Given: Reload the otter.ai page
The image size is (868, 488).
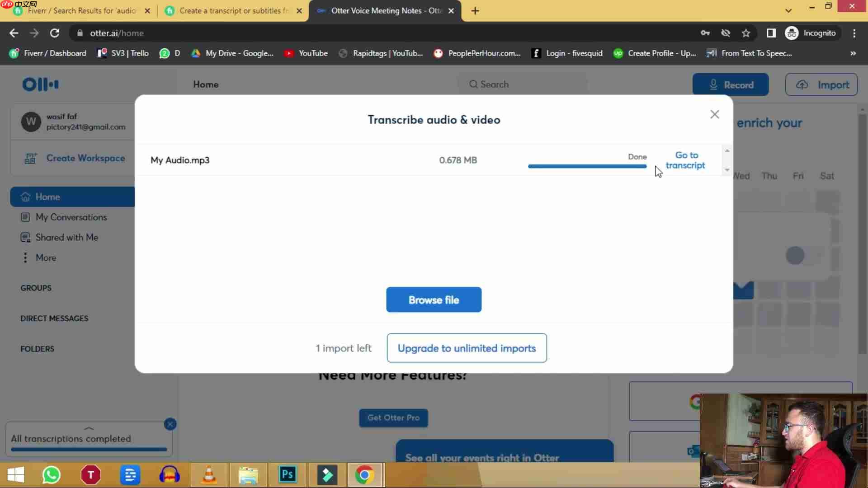Looking at the screenshot, I should pos(55,33).
